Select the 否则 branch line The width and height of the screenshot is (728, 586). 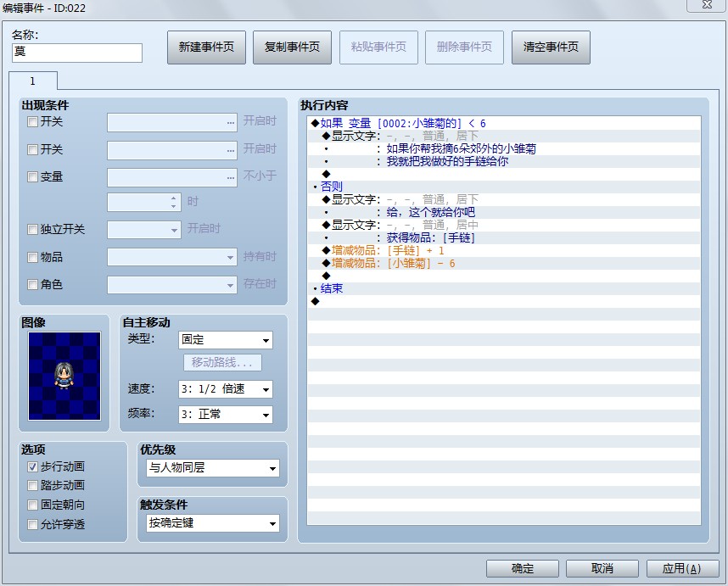pyautogui.click(x=504, y=187)
